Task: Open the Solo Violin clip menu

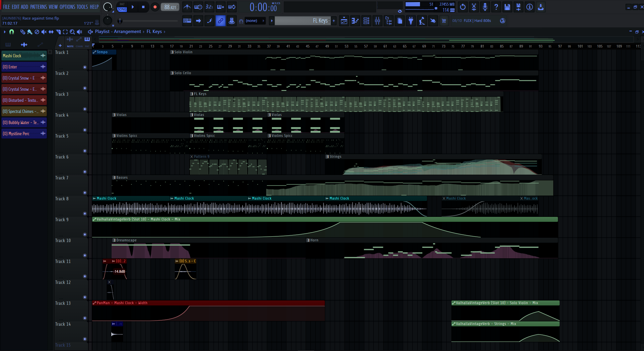Action: click(172, 52)
